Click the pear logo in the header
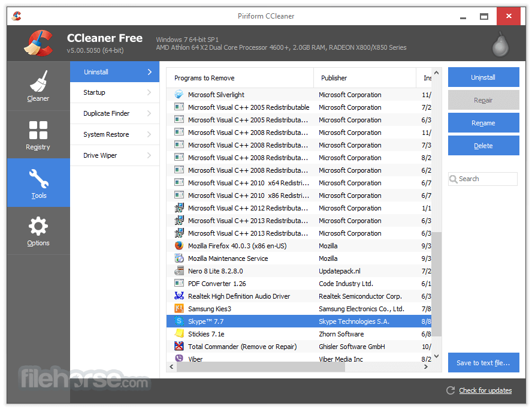Viewport: 532px width, 409px height. 500,44
